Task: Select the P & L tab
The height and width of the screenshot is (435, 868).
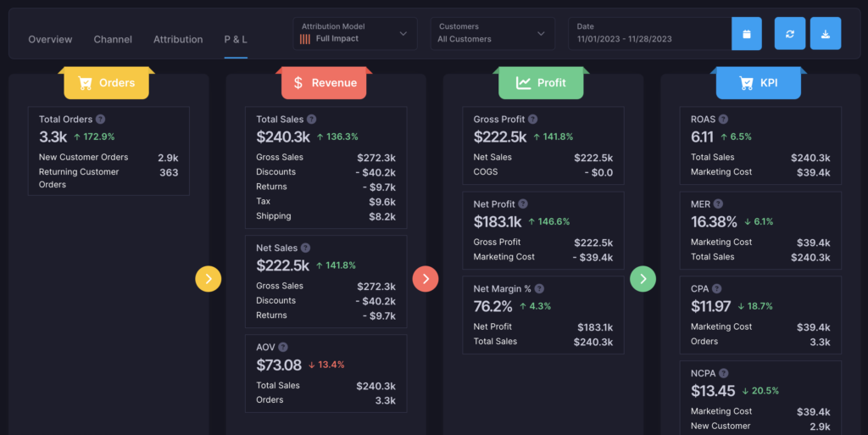Action: (x=236, y=39)
